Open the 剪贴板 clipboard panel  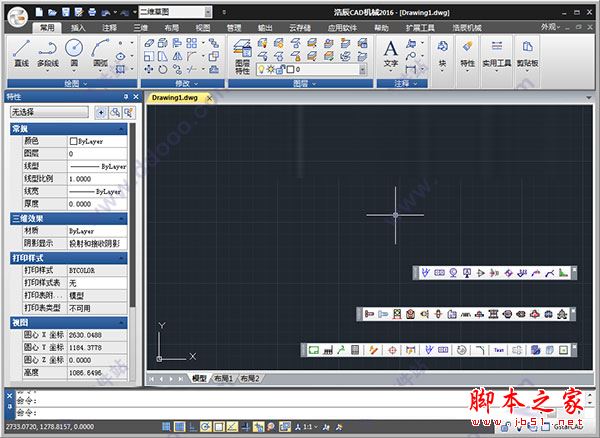(527, 55)
